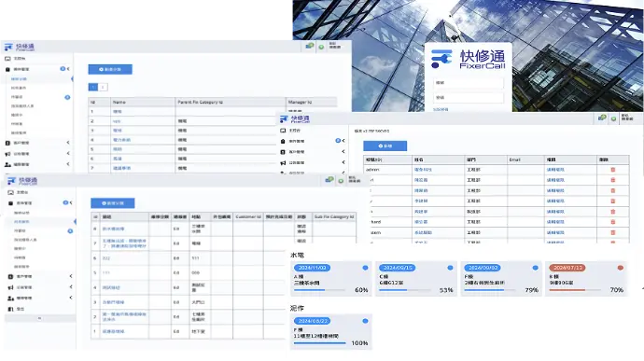Select customer management icon in staff list window sidebar
Screen dimensions: 644x361
[283, 152]
